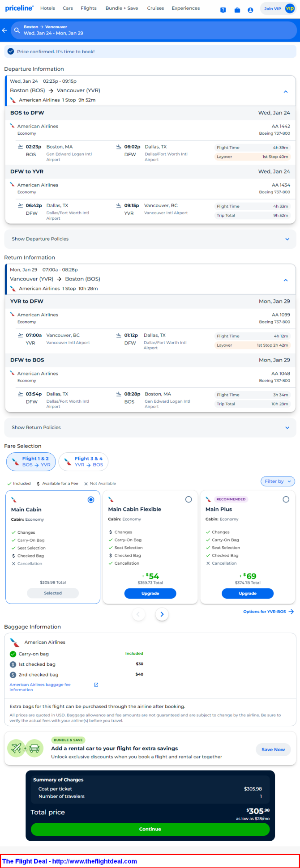
Task: Open the Filter by dropdown
Action: point(278,481)
